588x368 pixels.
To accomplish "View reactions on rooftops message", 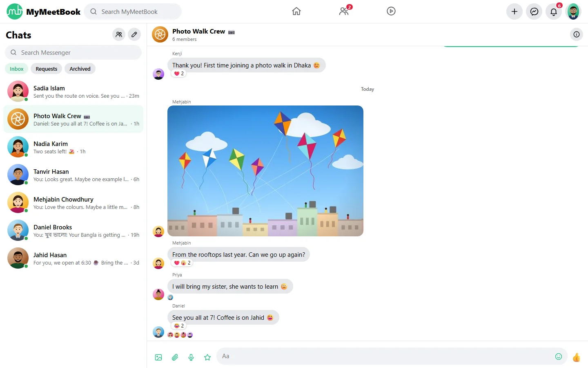I will [x=182, y=263].
